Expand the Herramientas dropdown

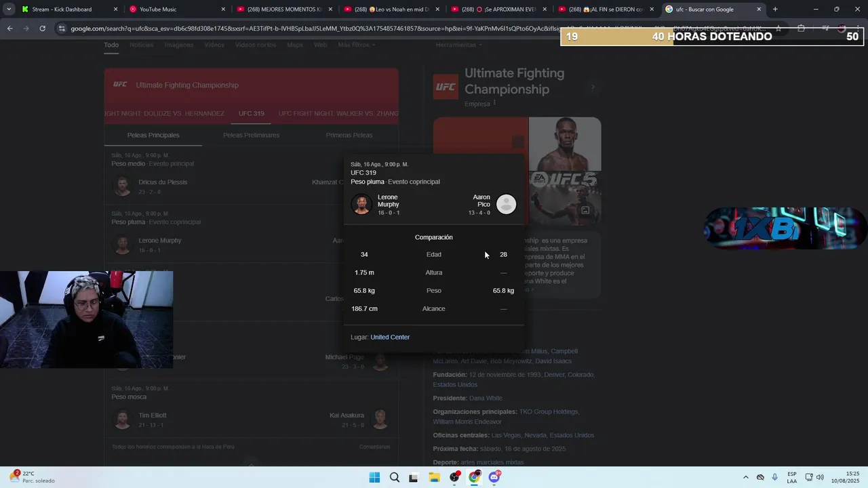point(458,45)
